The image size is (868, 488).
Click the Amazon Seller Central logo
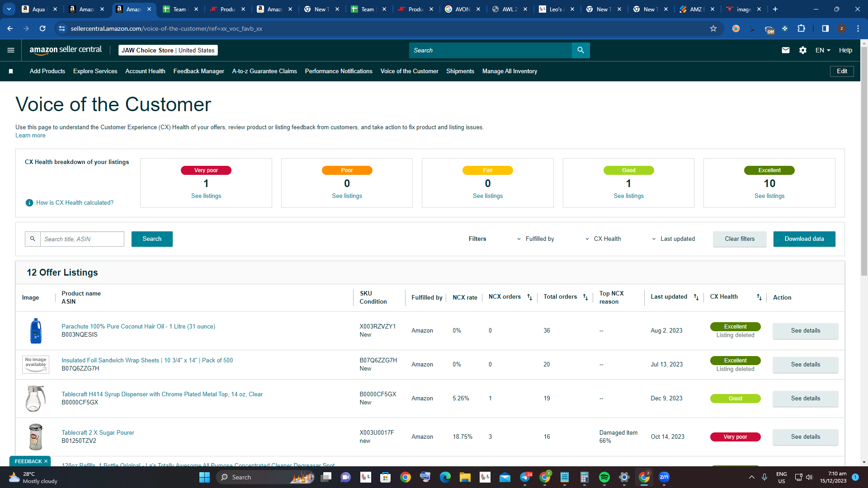click(x=66, y=50)
